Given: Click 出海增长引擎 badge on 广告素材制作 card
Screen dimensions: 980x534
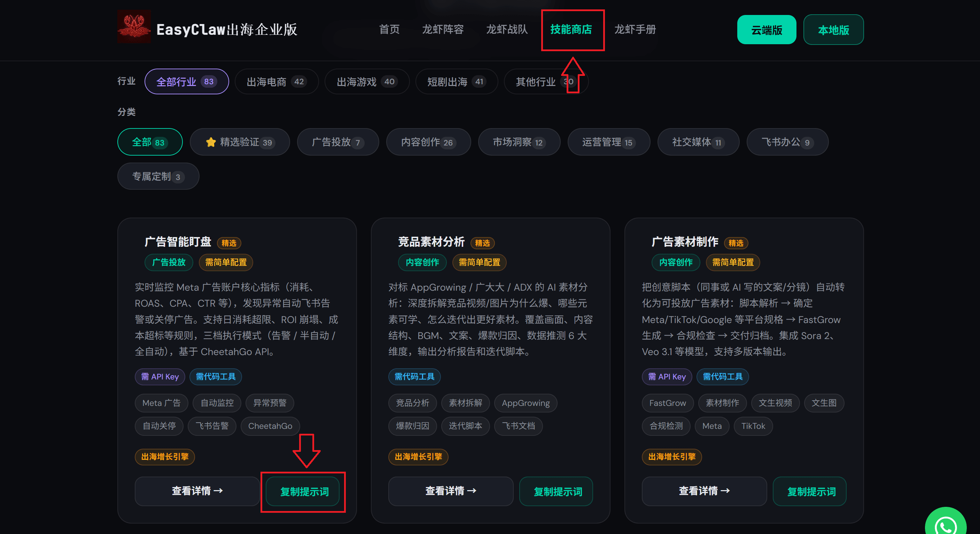Looking at the screenshot, I should click(x=672, y=457).
